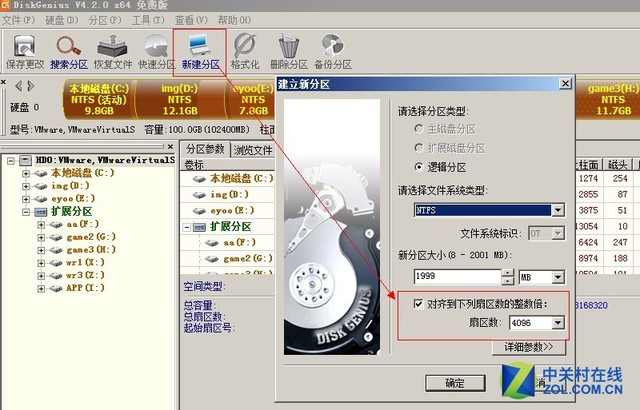
Task: Open the 工具 (T) menu
Action: coord(148,20)
